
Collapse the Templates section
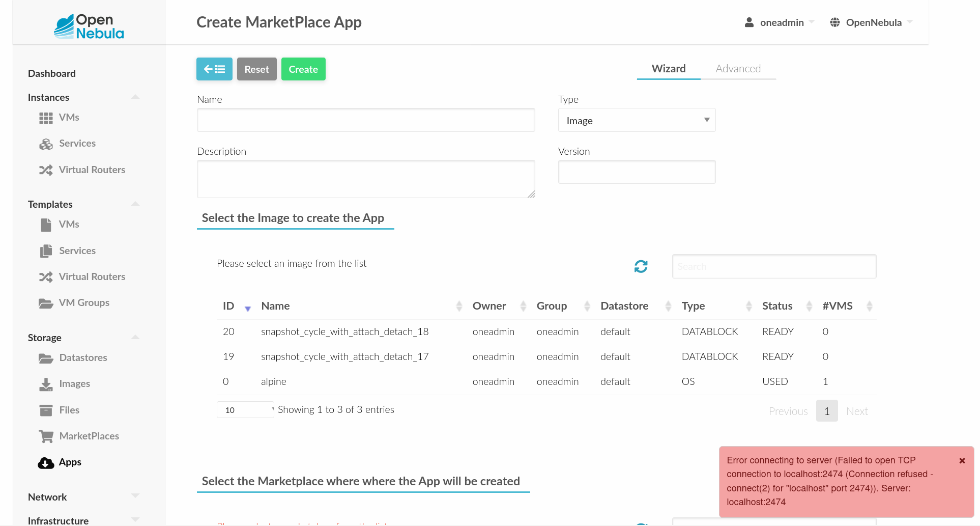(x=134, y=203)
